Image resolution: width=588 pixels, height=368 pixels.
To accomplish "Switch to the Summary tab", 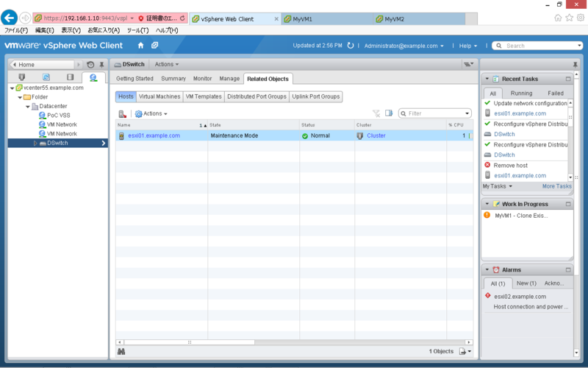I will [173, 79].
